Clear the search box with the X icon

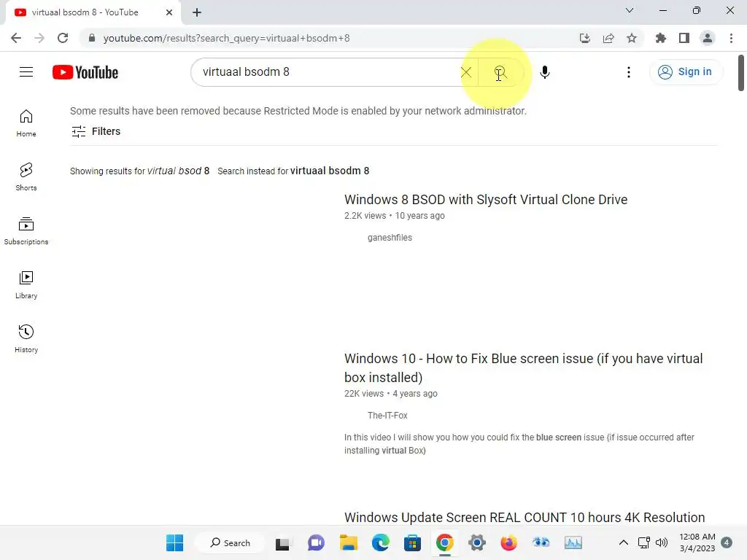(x=466, y=72)
